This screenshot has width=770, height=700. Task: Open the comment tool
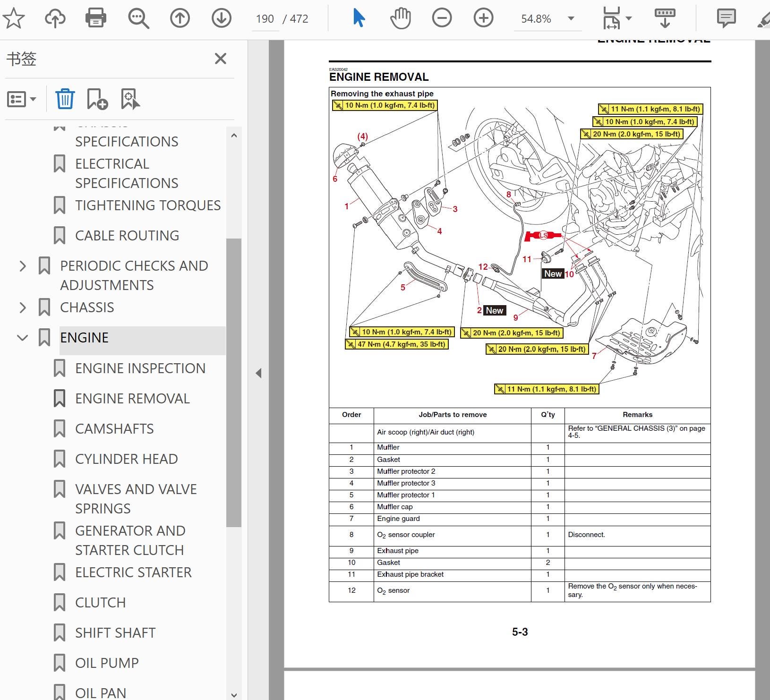point(726,18)
